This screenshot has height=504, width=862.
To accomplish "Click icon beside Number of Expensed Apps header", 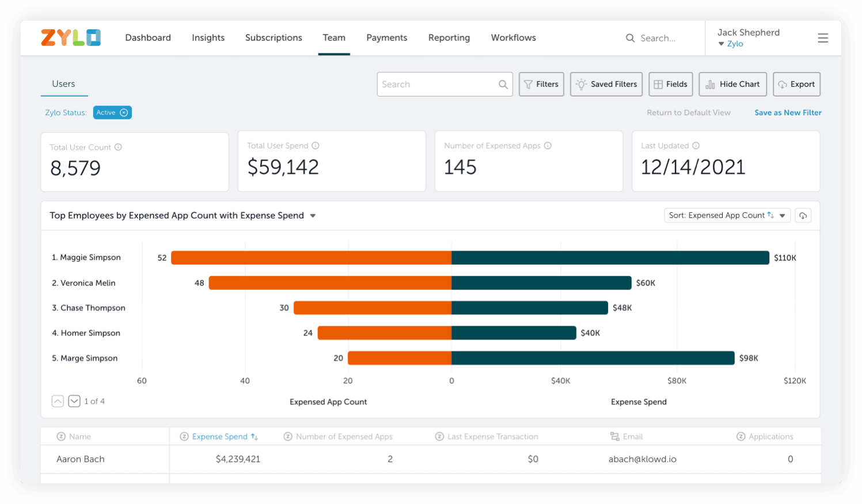I will coord(288,437).
